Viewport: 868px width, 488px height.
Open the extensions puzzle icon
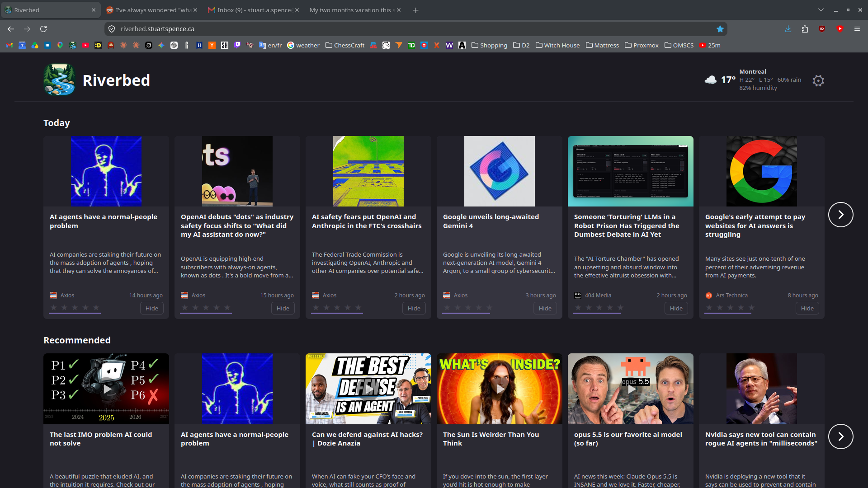pyautogui.click(x=805, y=29)
